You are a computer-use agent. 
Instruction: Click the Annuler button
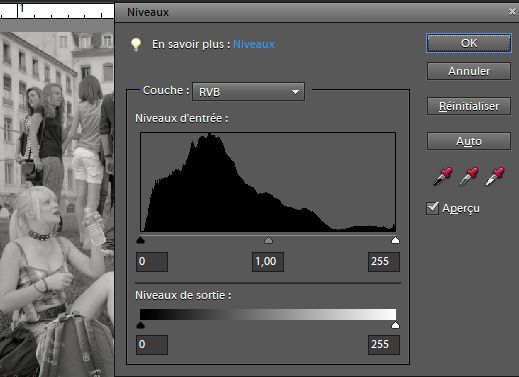click(469, 71)
